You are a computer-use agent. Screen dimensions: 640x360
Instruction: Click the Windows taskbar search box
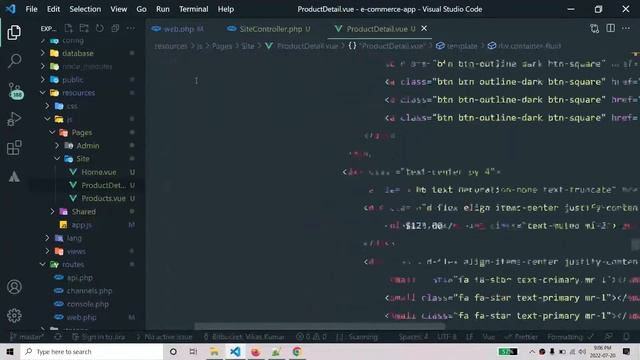click(x=92, y=351)
